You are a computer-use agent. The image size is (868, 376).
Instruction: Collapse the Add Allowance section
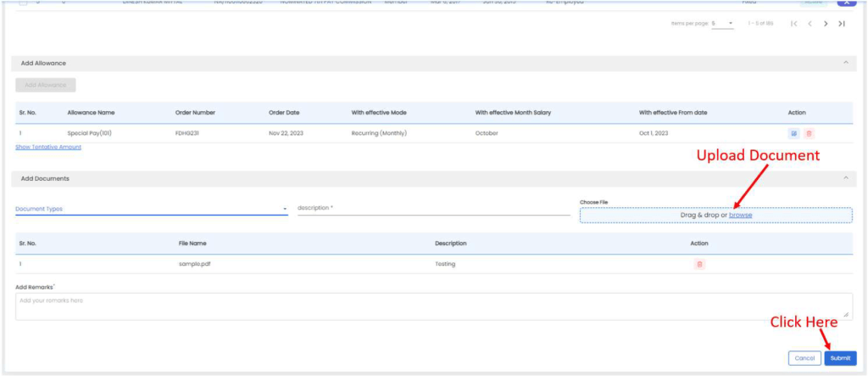click(845, 63)
